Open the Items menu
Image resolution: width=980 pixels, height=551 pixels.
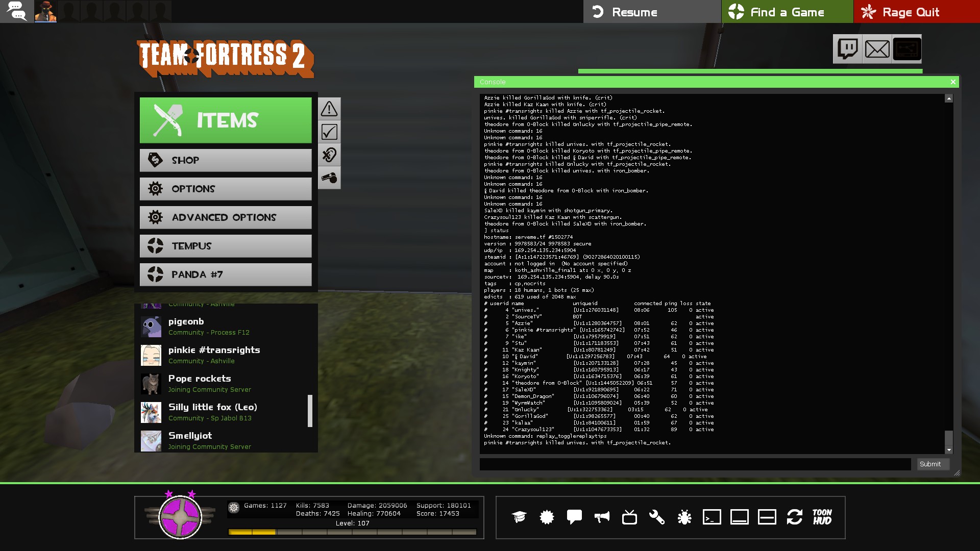[x=226, y=120]
